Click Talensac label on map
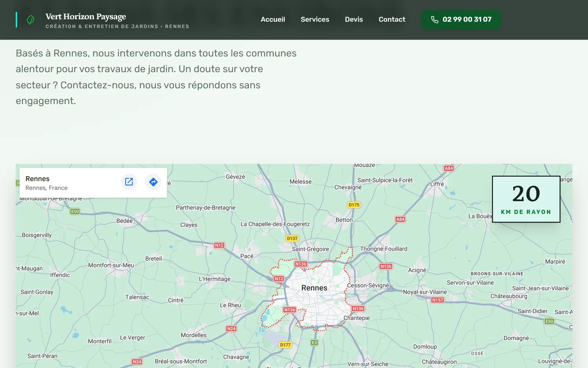The height and width of the screenshot is (368, 588). point(137,297)
